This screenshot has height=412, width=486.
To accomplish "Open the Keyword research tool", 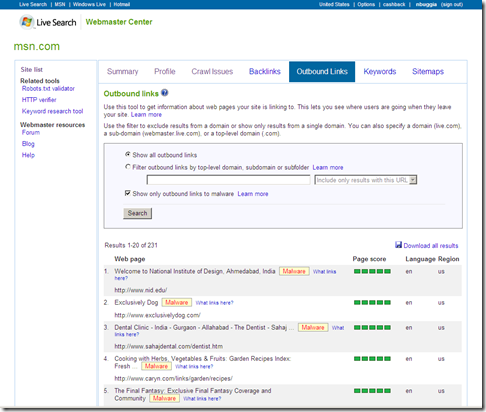I will (x=52, y=111).
